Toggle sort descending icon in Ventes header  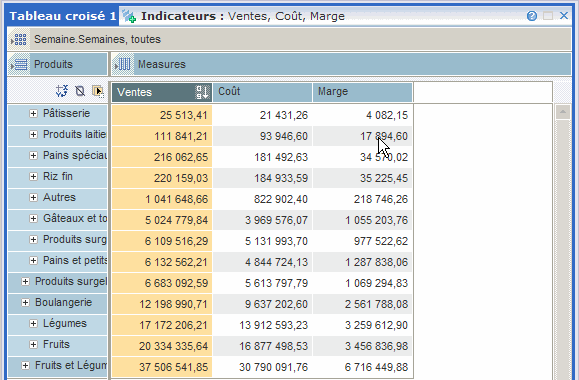pyautogui.click(x=202, y=92)
